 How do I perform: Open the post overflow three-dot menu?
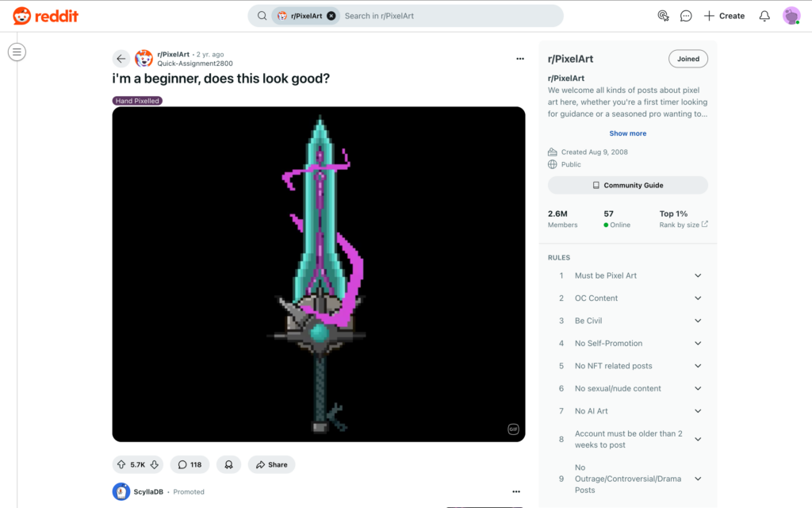(520, 59)
